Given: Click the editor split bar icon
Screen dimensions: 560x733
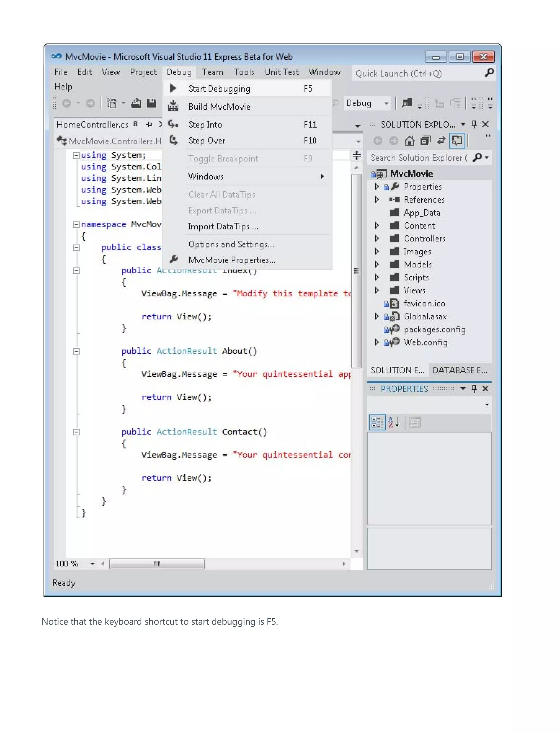Looking at the screenshot, I should tap(357, 155).
